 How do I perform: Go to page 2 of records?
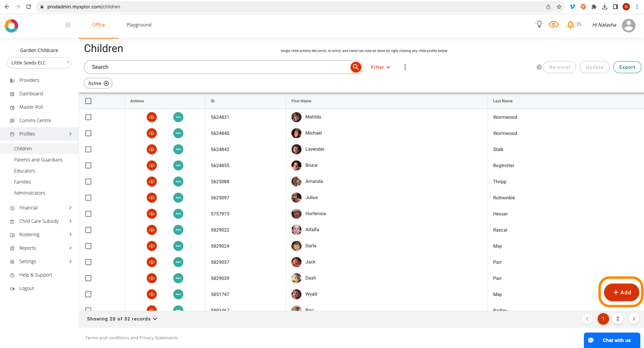[618, 319]
